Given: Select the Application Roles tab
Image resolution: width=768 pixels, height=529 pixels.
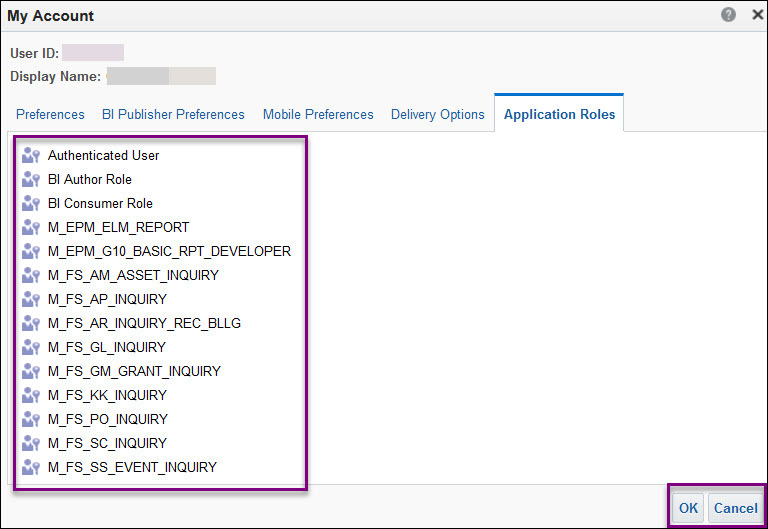Looking at the screenshot, I should point(559,115).
